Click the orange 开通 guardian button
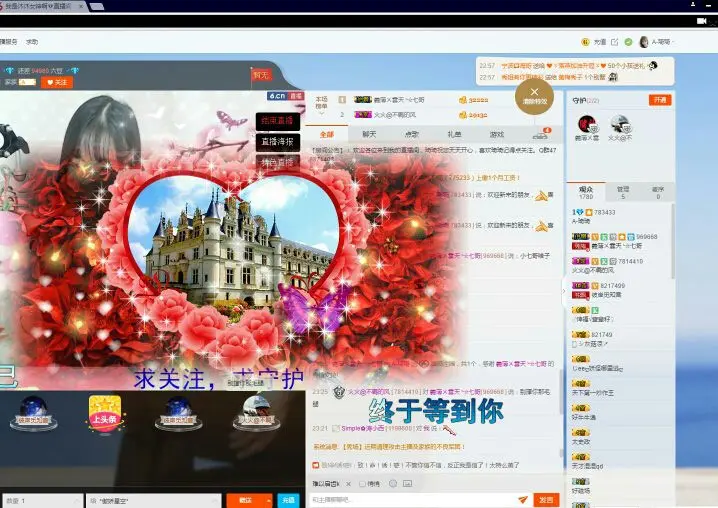This screenshot has height=508, width=718. 660,100
